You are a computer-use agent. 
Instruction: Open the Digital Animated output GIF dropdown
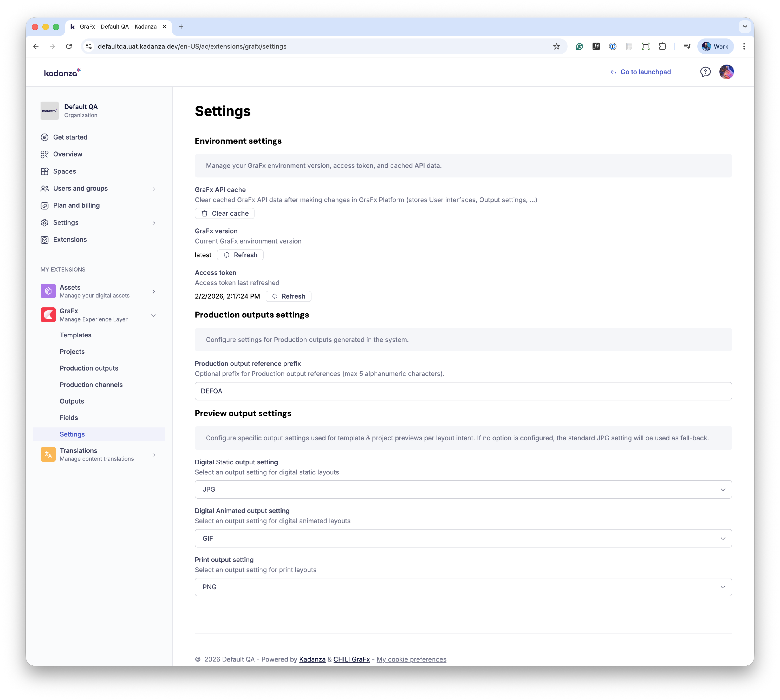click(463, 538)
